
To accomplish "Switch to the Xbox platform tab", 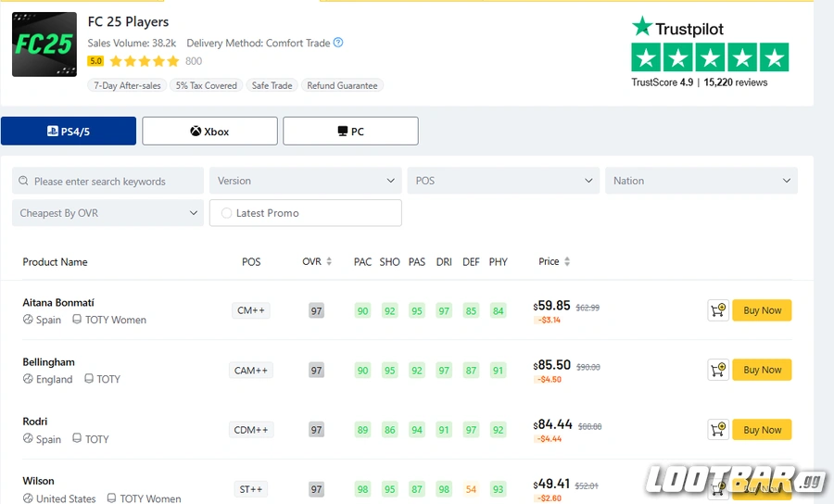I will point(209,131).
